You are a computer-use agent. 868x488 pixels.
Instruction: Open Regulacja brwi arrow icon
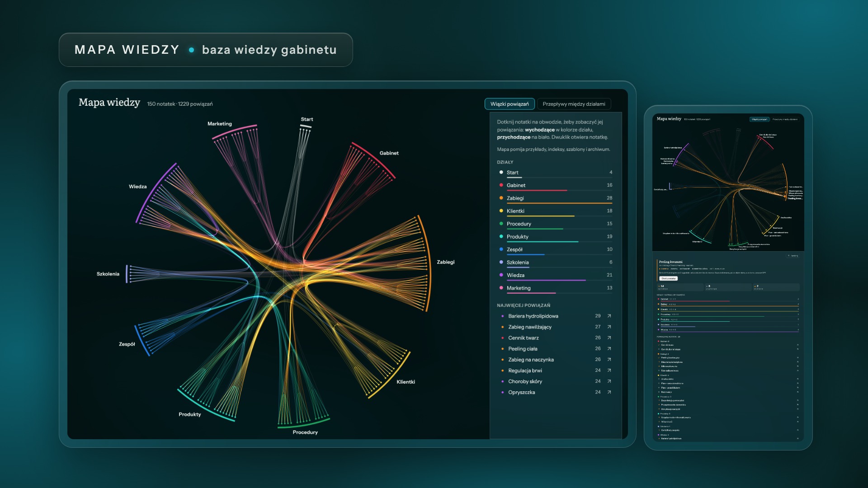[x=609, y=371]
